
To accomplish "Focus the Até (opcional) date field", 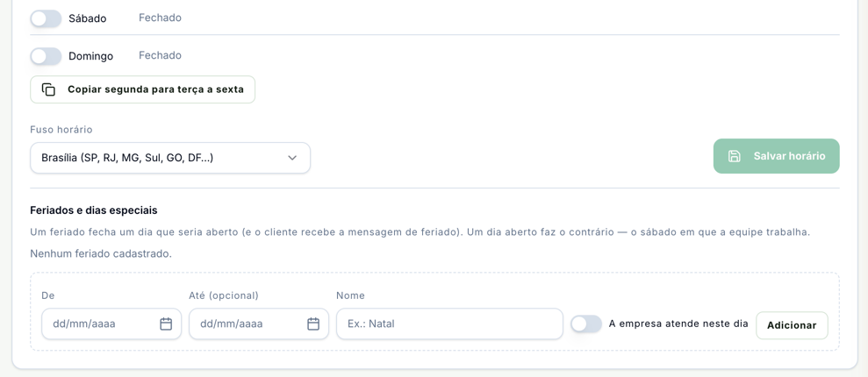I will tap(259, 324).
